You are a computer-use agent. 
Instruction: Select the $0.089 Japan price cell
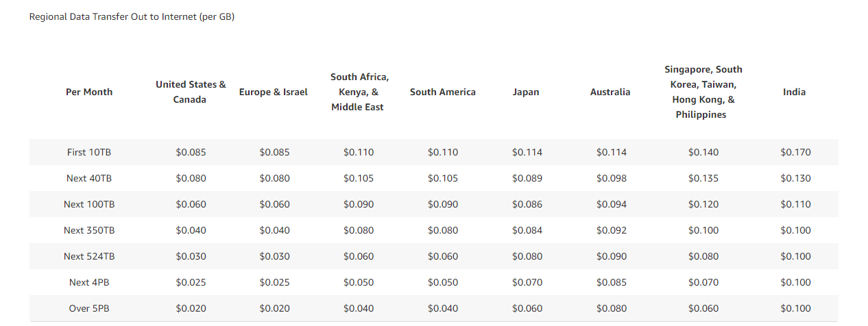(527, 178)
